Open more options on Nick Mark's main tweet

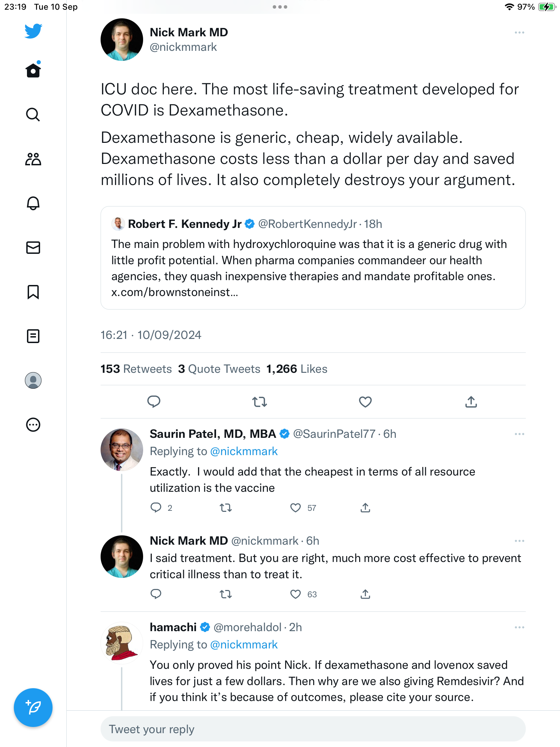tap(519, 33)
